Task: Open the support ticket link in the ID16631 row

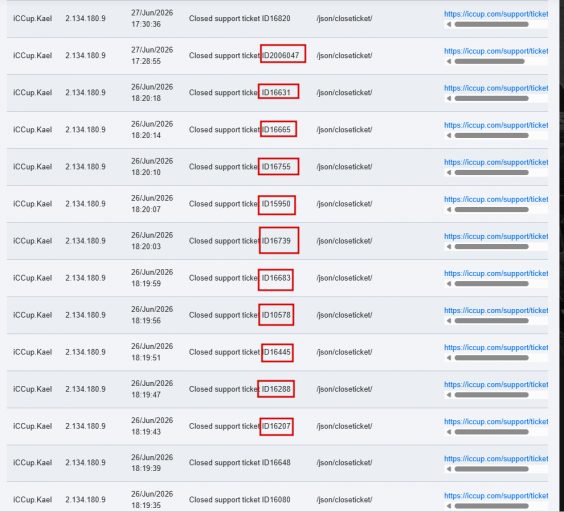Action: 496,88
